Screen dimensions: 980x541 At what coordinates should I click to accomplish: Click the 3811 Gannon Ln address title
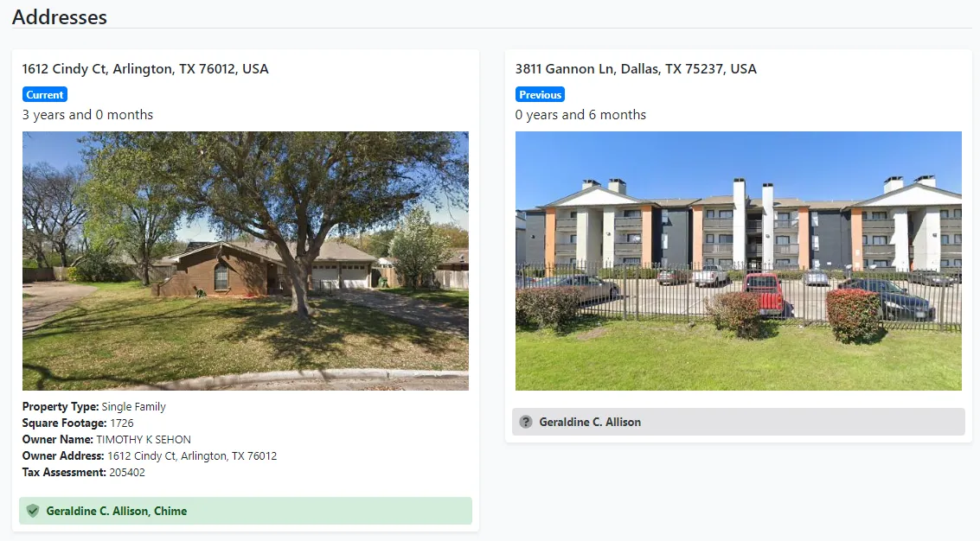(636, 69)
